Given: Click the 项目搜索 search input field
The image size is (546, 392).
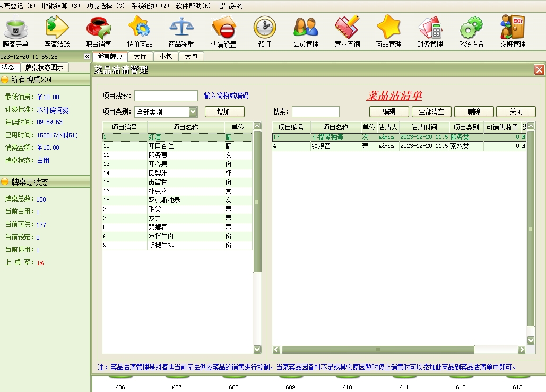Looking at the screenshot, I should coord(166,96).
